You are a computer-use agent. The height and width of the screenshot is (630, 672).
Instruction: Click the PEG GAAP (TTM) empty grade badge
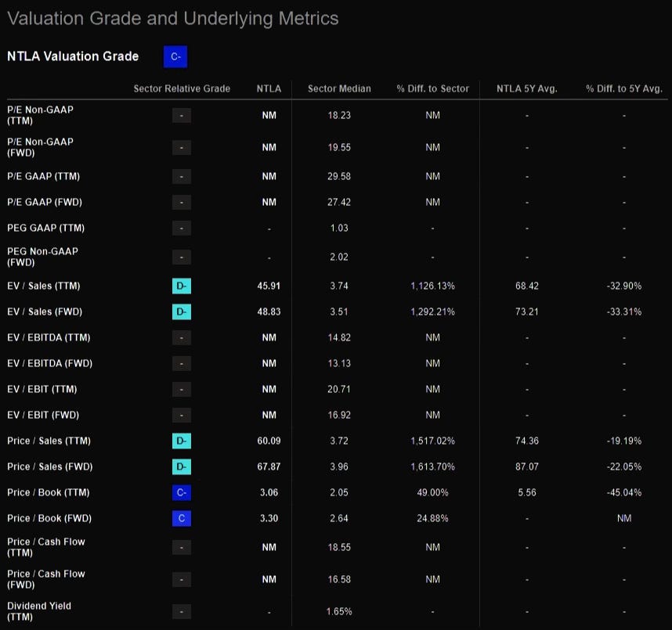pos(182,229)
